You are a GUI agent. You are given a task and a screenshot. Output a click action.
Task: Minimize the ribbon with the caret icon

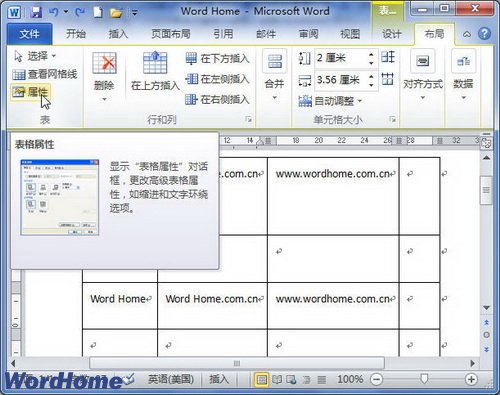coord(467,34)
